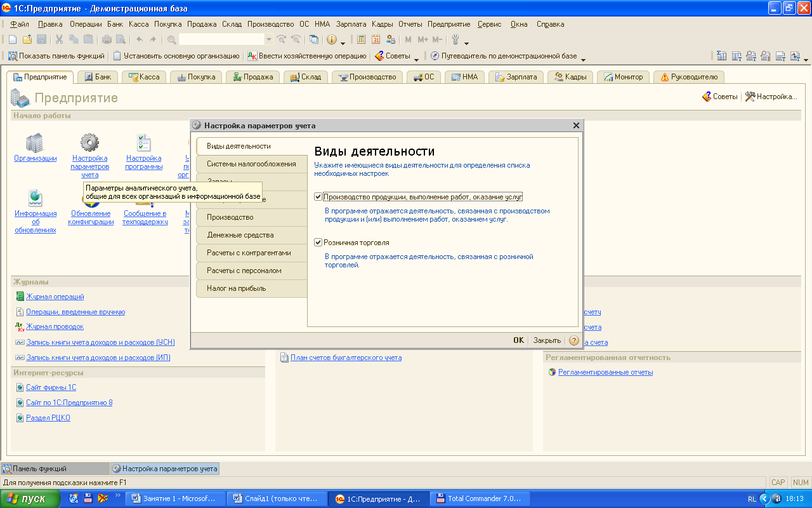The height and width of the screenshot is (508, 812).
Task: Open the Сайт фирмы 1С link
Action: click(51, 387)
